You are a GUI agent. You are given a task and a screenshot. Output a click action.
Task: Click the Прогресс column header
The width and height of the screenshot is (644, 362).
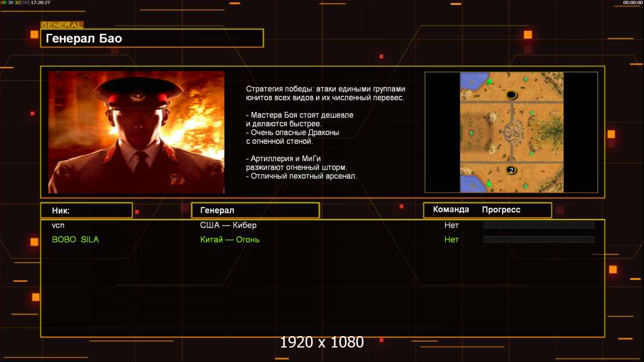point(501,209)
